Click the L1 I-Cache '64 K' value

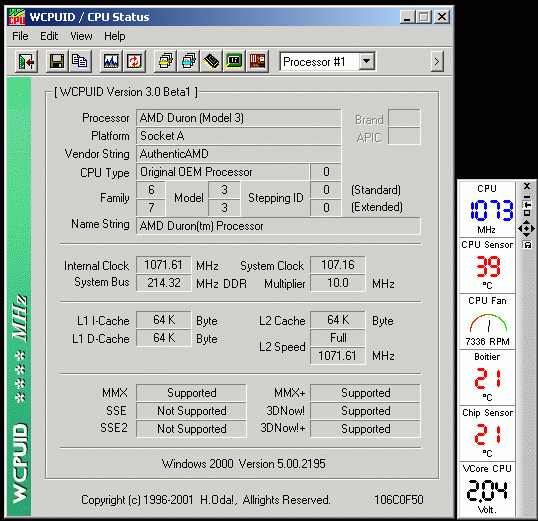click(x=163, y=320)
